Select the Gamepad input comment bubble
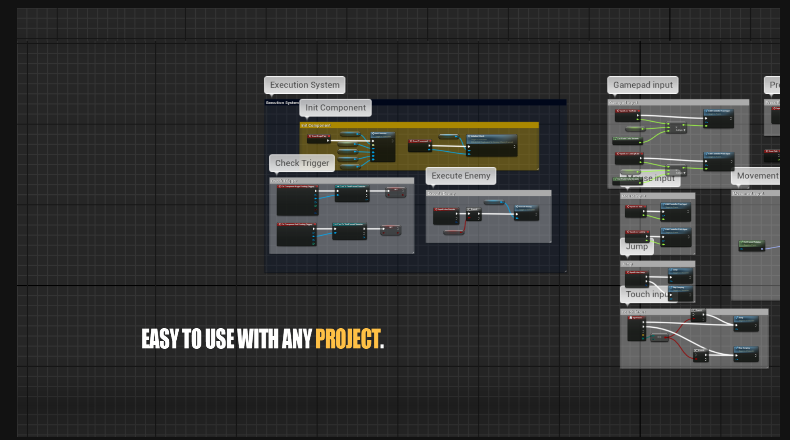This screenshot has height=440, width=790. tap(643, 85)
